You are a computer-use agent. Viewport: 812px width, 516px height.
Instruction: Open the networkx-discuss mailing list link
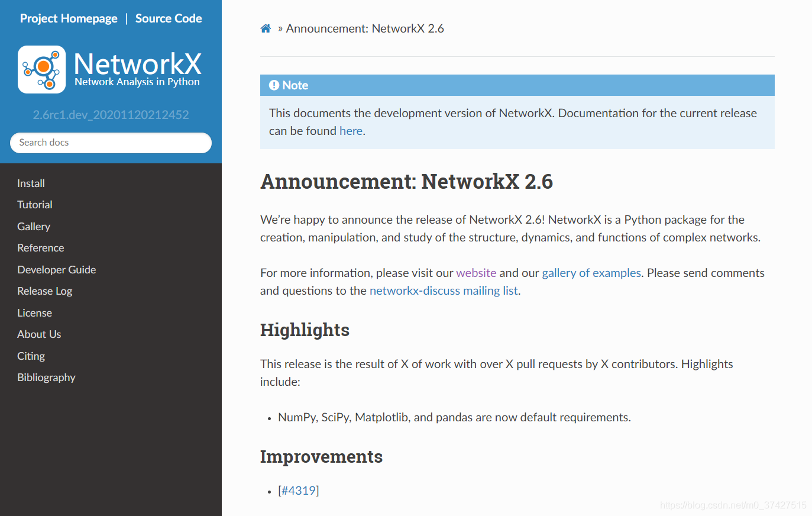[444, 291]
